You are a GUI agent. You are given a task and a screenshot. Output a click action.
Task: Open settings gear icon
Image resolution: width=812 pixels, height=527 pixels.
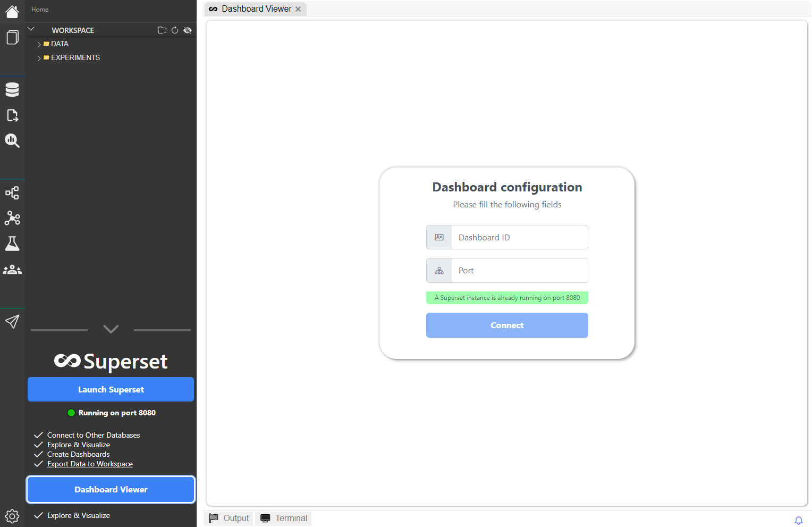click(12, 516)
